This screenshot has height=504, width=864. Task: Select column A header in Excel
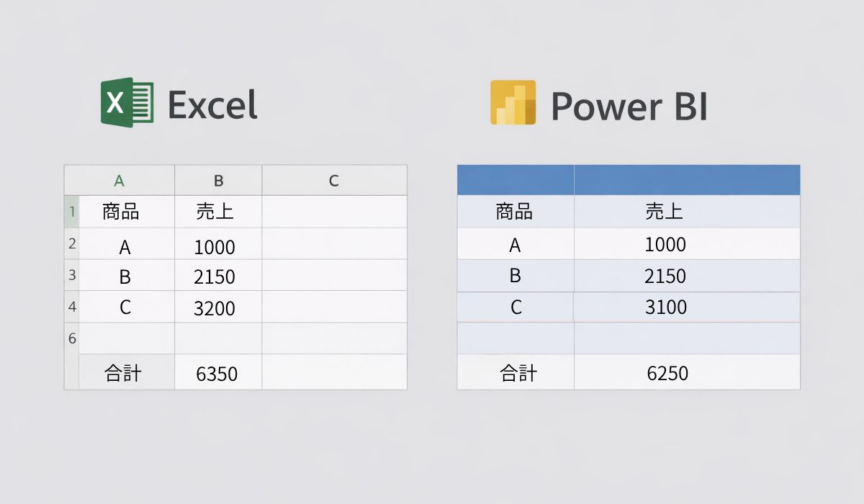120,181
